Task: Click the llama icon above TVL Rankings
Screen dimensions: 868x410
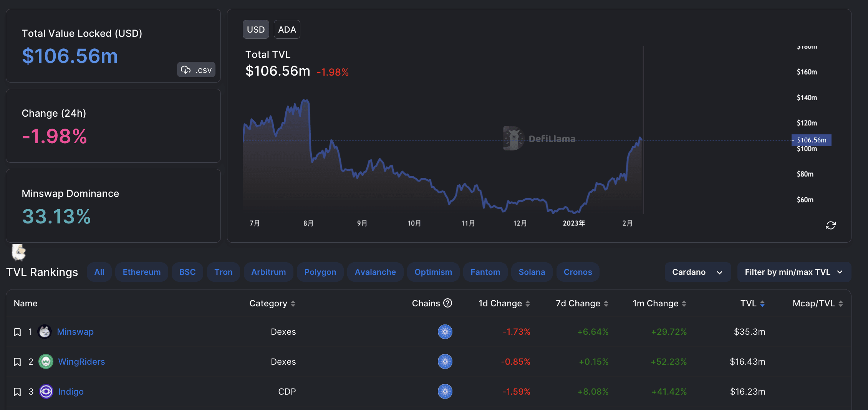Action: tap(18, 253)
